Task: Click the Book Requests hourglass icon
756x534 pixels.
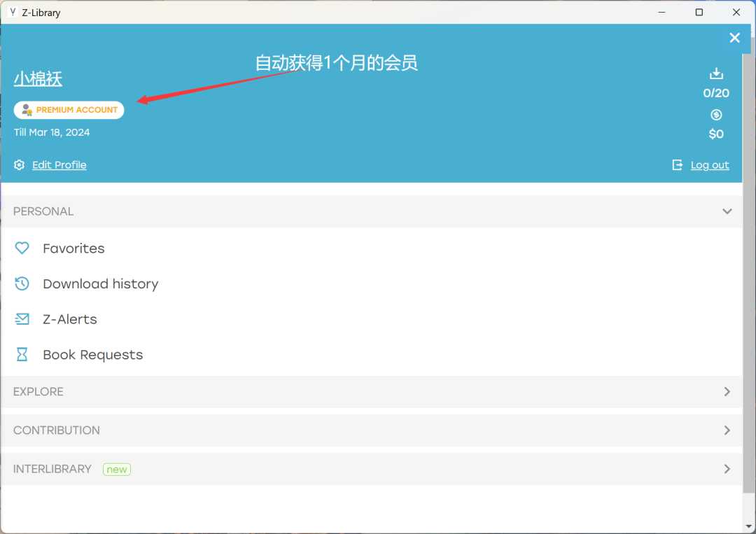Action: (22, 355)
